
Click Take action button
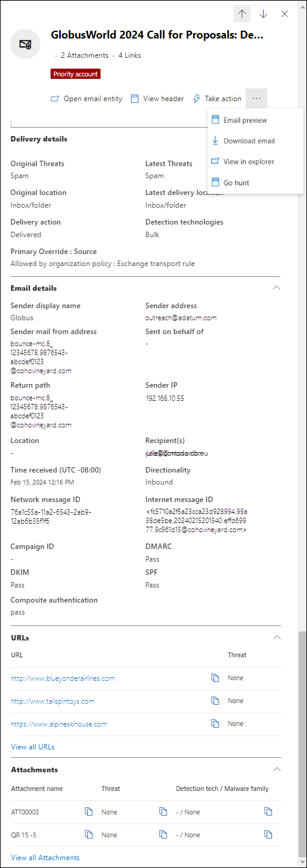coord(217,99)
